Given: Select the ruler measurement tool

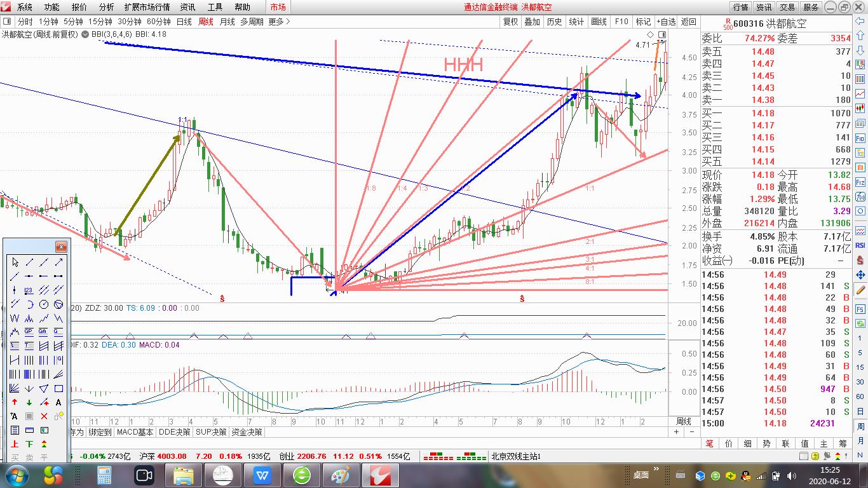Looking at the screenshot, I should click(x=29, y=430).
